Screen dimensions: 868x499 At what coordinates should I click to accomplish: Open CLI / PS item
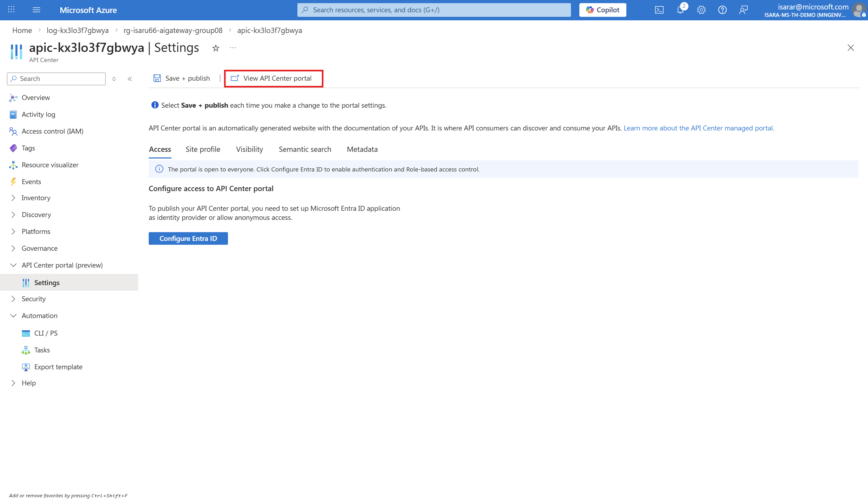[46, 333]
